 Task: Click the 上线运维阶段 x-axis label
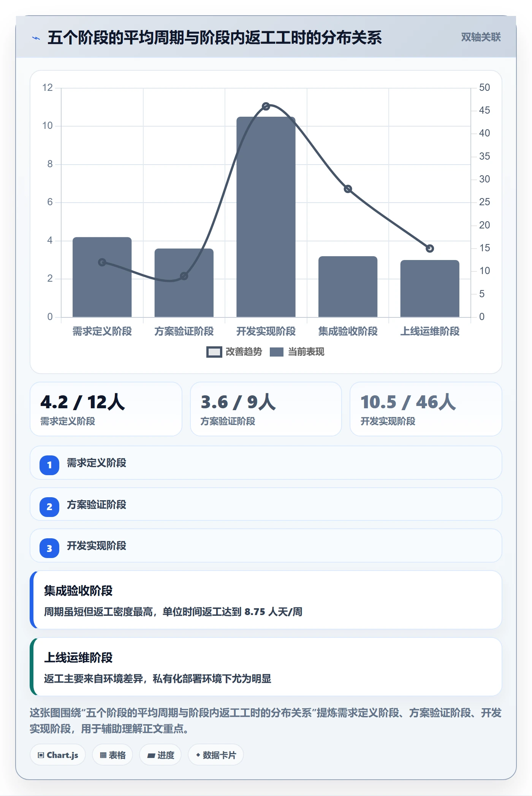tap(430, 331)
